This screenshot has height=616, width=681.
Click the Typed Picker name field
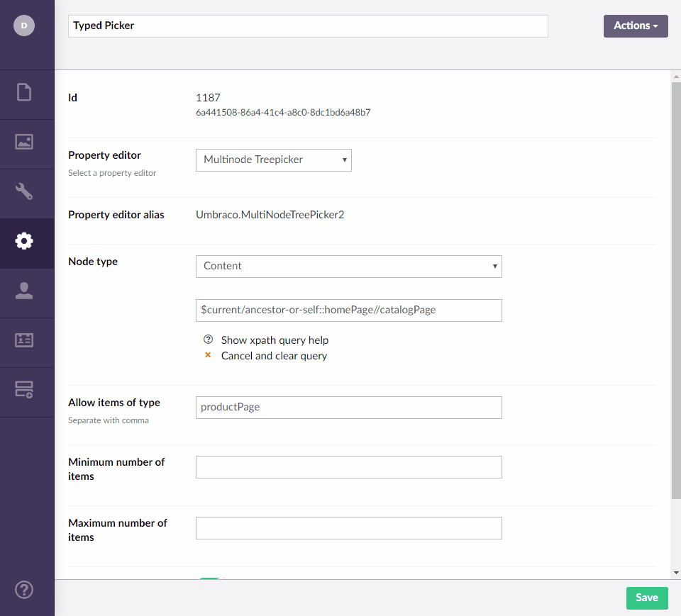[x=308, y=26]
